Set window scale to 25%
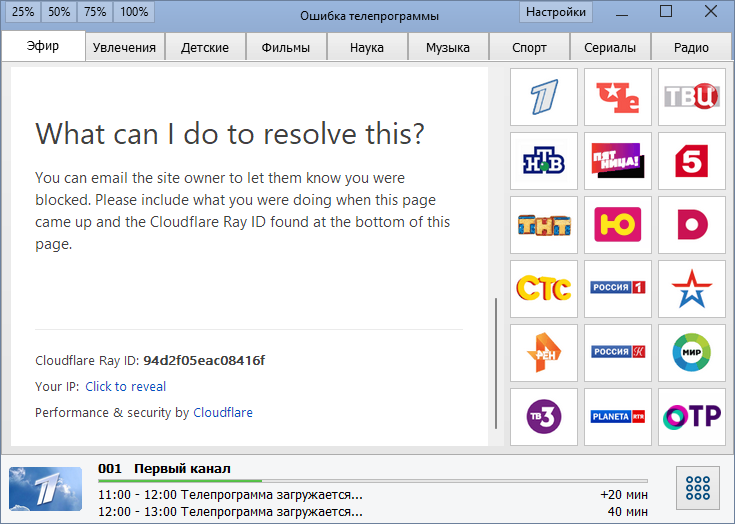 [x=23, y=12]
